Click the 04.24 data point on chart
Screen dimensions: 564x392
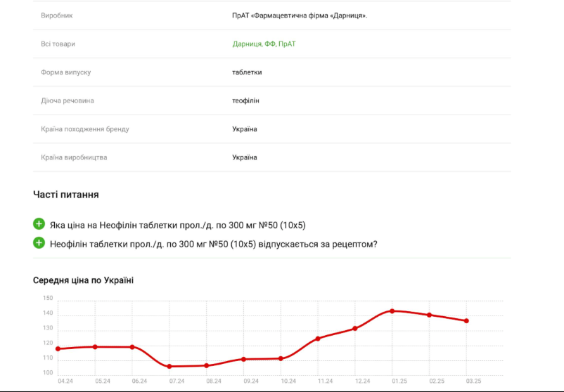[58, 348]
